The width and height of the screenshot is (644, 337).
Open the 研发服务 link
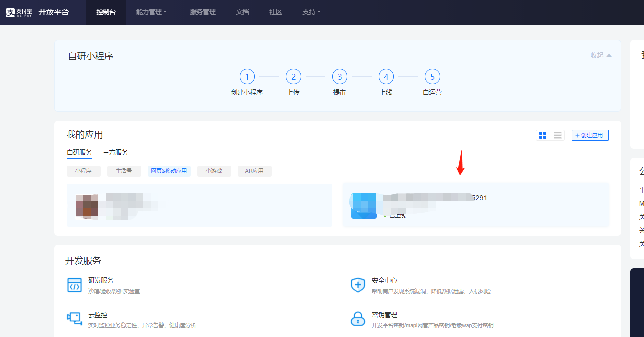[x=101, y=280]
